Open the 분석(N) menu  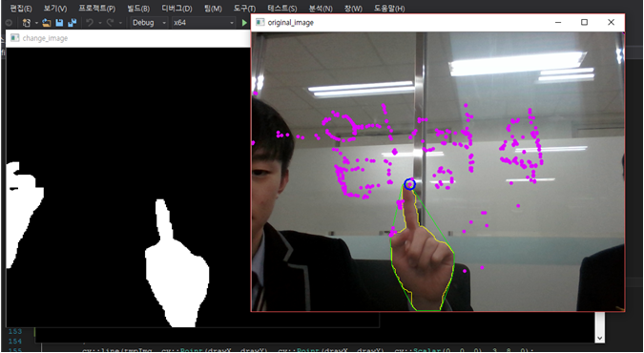point(321,9)
